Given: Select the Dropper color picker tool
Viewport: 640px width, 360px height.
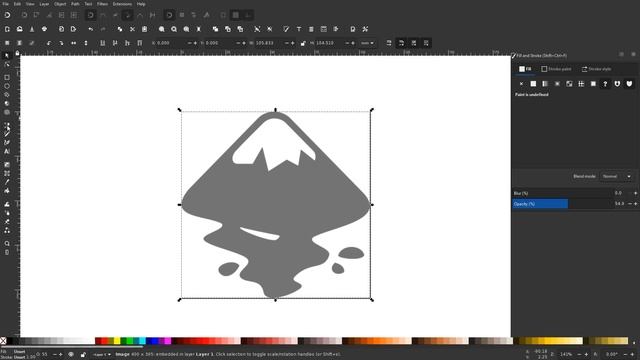Looking at the screenshot, I should 7,182.
